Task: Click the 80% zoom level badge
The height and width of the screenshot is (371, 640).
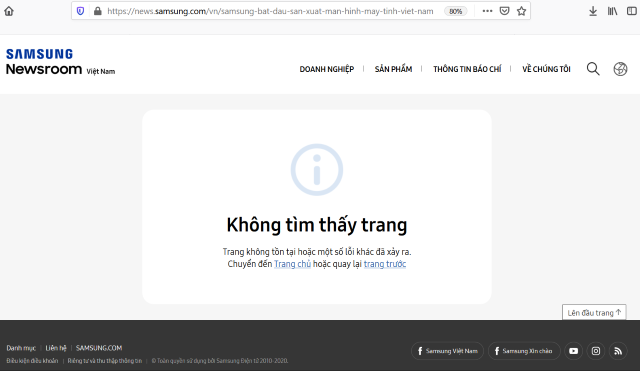Action: point(455,11)
